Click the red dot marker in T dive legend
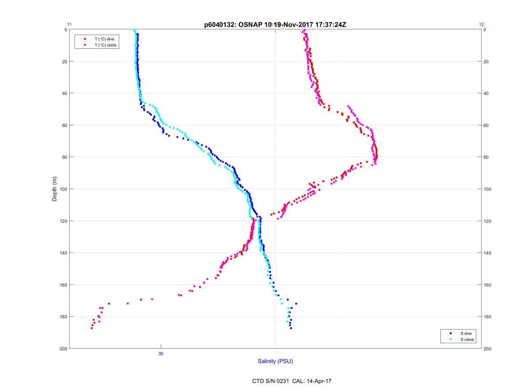532x392 pixels. (x=85, y=39)
